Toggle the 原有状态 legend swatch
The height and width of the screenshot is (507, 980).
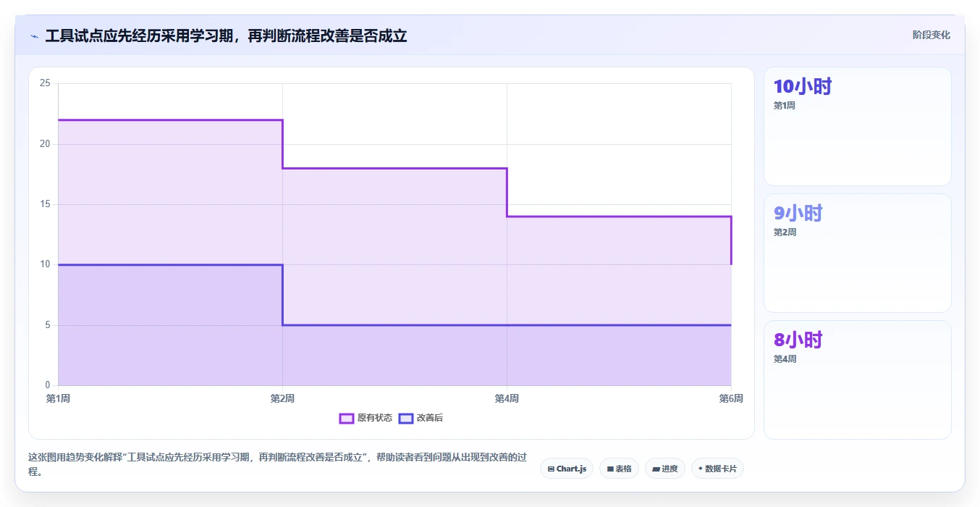tap(346, 418)
